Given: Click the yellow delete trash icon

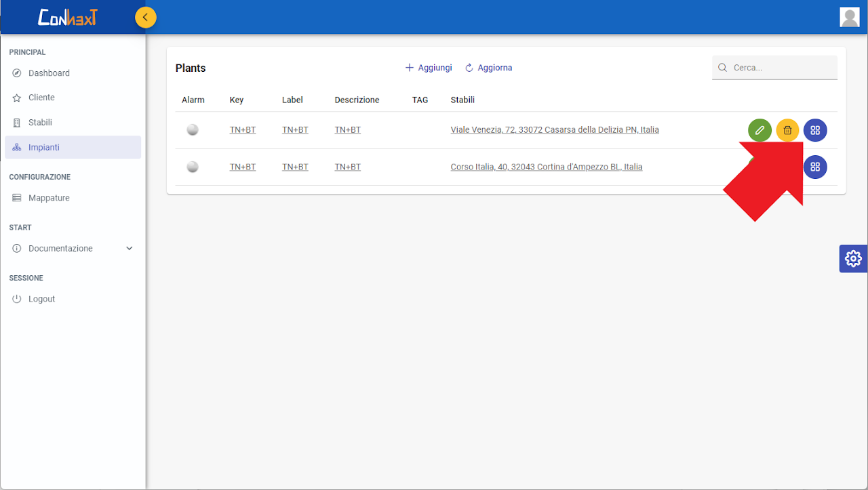Looking at the screenshot, I should click(787, 130).
